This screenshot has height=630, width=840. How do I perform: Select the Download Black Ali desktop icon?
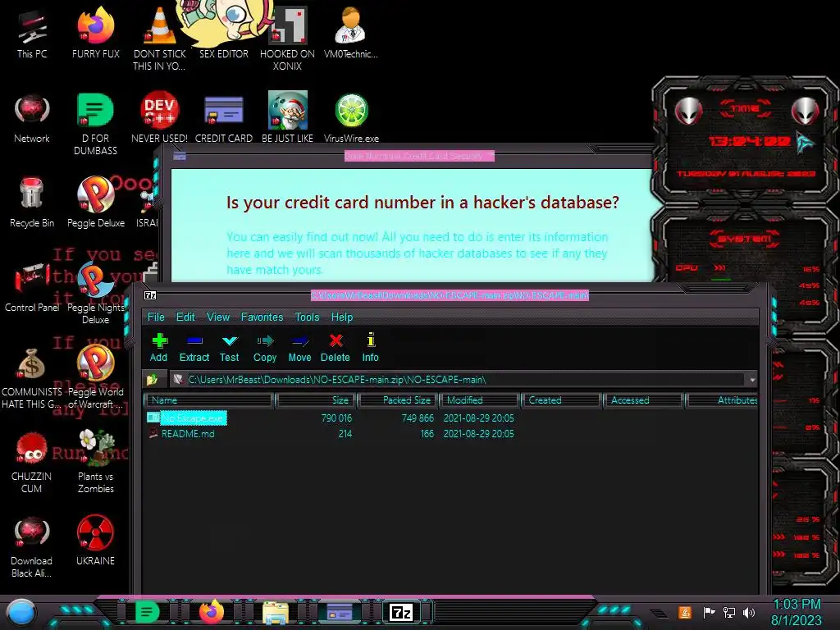32,547
